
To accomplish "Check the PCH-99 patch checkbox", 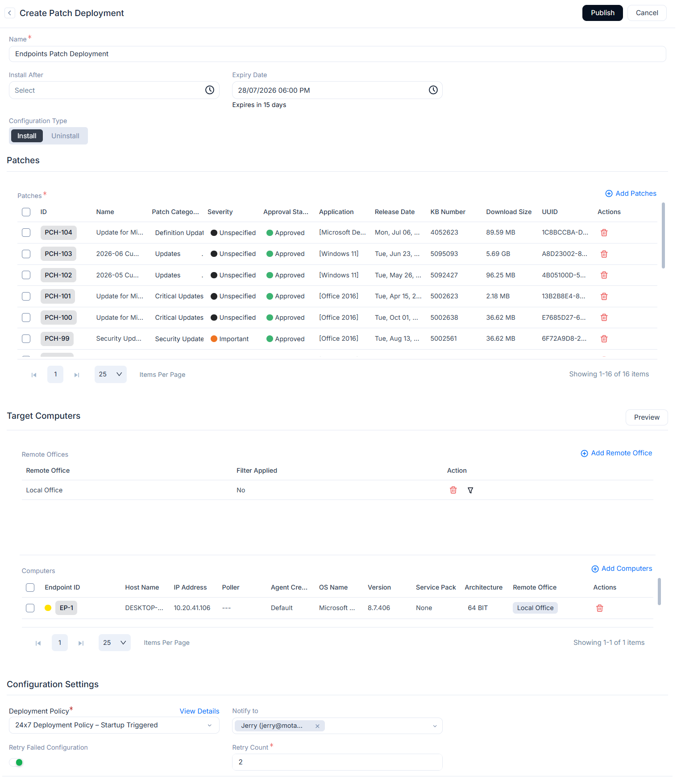I will pos(26,339).
